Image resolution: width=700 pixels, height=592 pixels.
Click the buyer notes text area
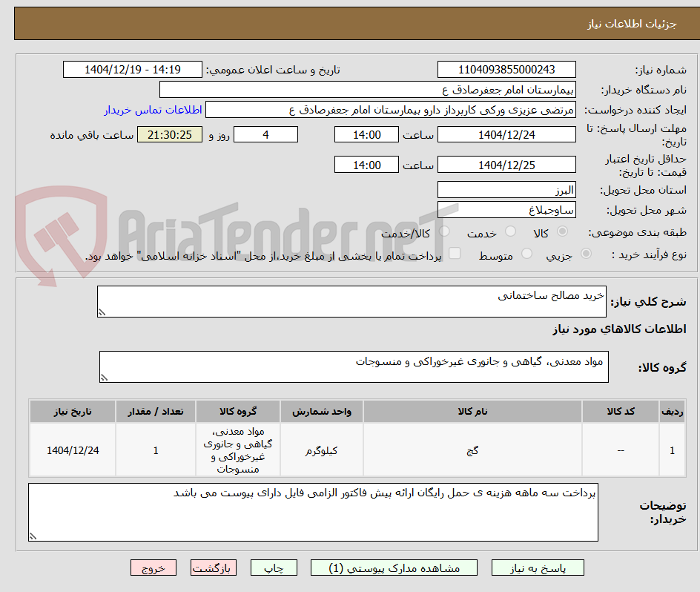(314, 512)
